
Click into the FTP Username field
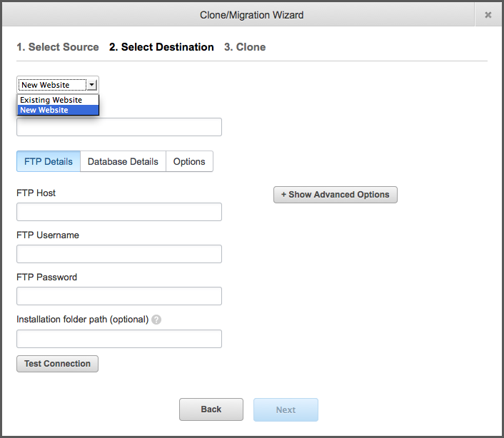click(x=119, y=254)
